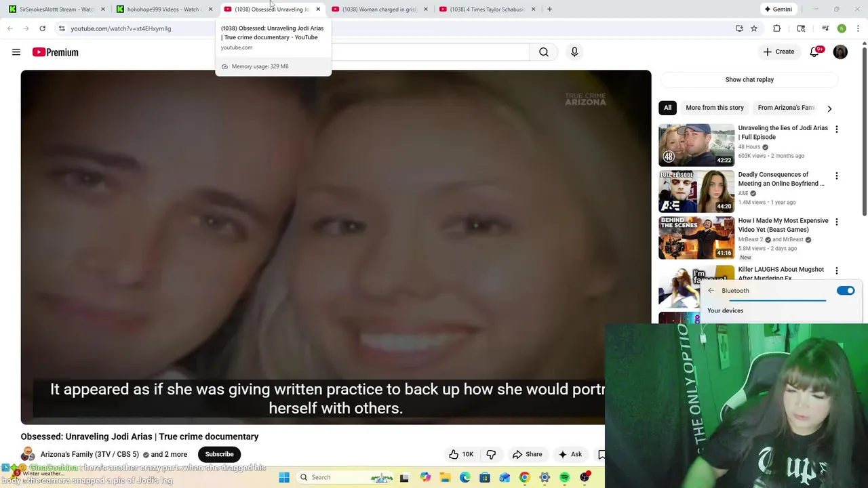Click the address bar URL
Image resolution: width=868 pixels, height=488 pixels.
point(121,28)
